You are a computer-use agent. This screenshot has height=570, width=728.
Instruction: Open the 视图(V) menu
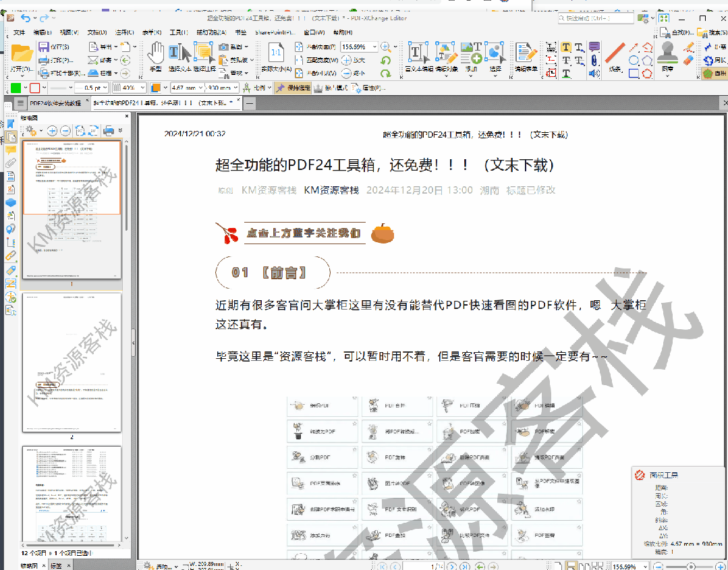click(69, 32)
